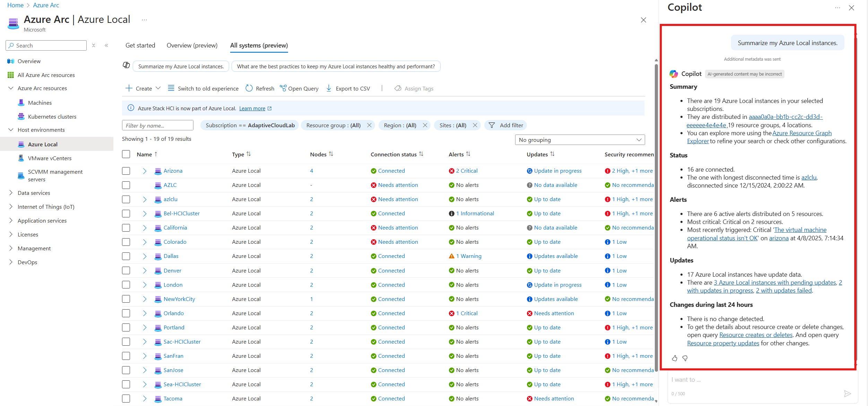Select the Dallas row checkbox
The width and height of the screenshot is (868, 406).
(126, 256)
